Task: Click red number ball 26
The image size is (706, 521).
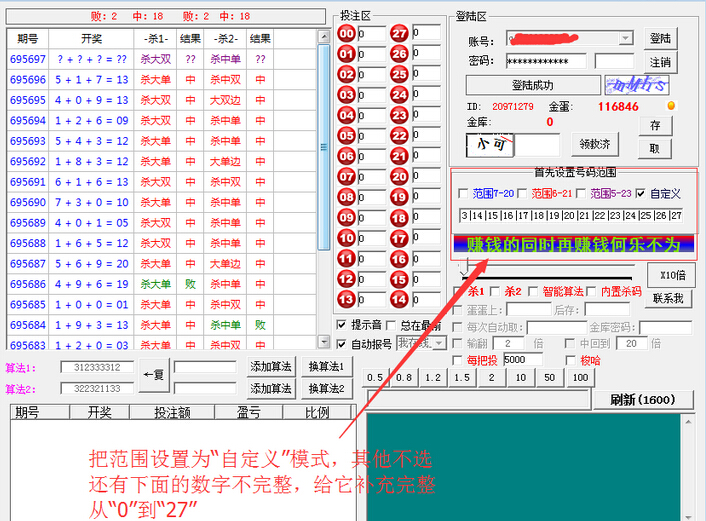Action: click(x=399, y=54)
